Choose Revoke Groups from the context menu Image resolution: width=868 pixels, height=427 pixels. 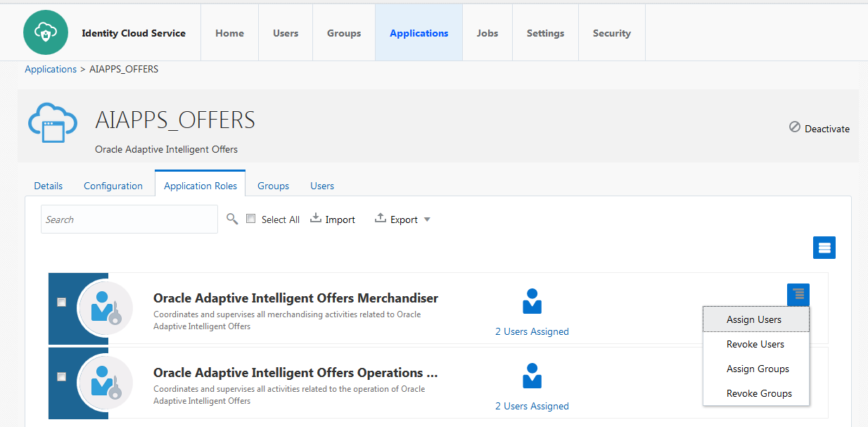(x=758, y=393)
